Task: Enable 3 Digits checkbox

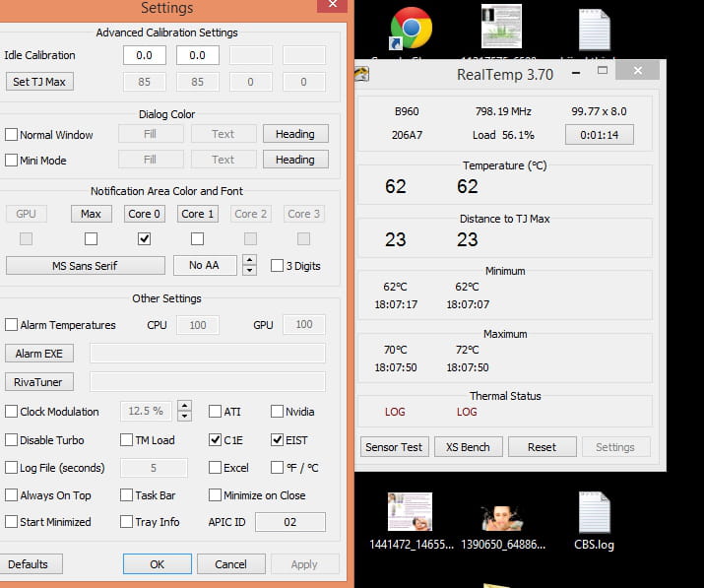Action: (277, 266)
